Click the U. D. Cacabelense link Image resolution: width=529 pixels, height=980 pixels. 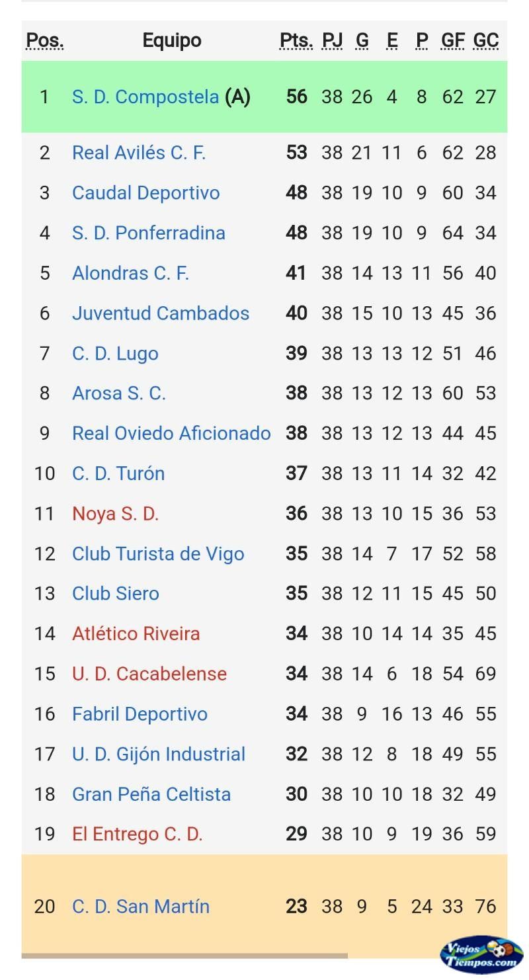149,674
